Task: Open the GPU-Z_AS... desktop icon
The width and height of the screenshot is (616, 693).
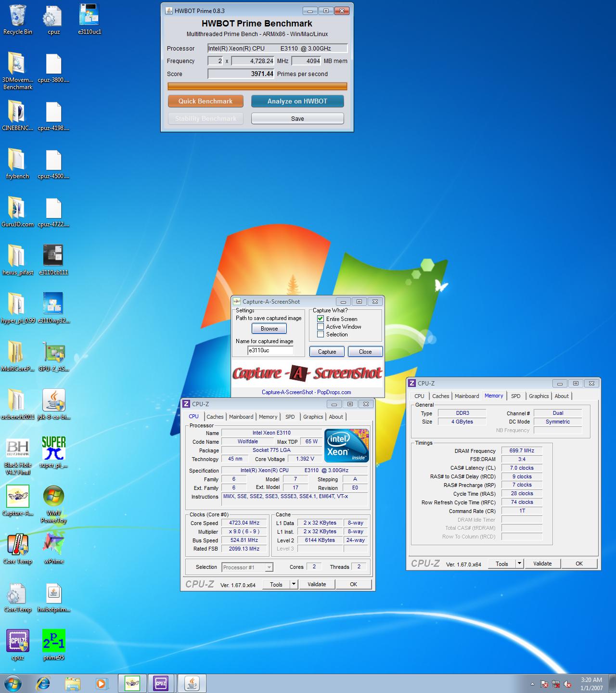Action: (53, 356)
